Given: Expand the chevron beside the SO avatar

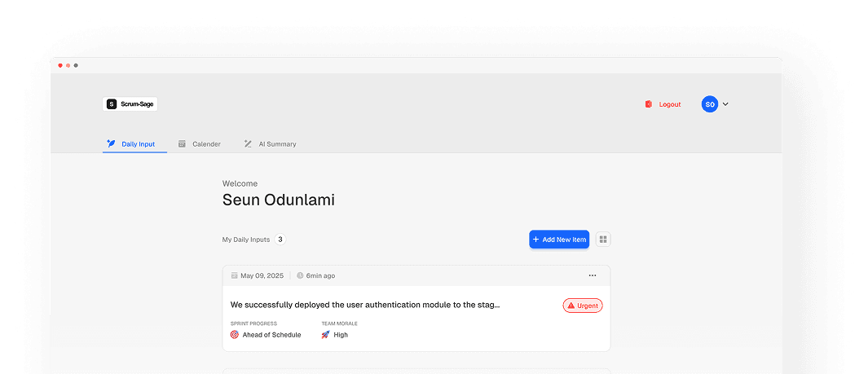Looking at the screenshot, I should 725,104.
